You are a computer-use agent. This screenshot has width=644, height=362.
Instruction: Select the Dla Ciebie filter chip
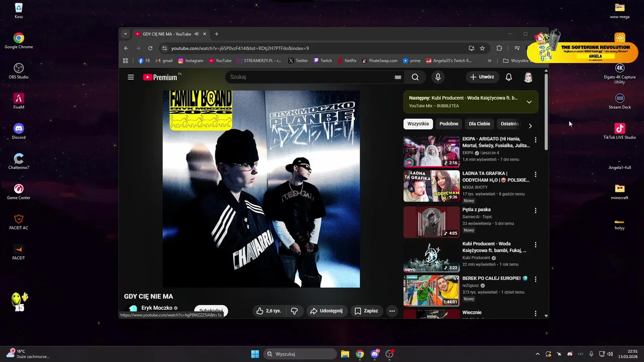pos(479,124)
